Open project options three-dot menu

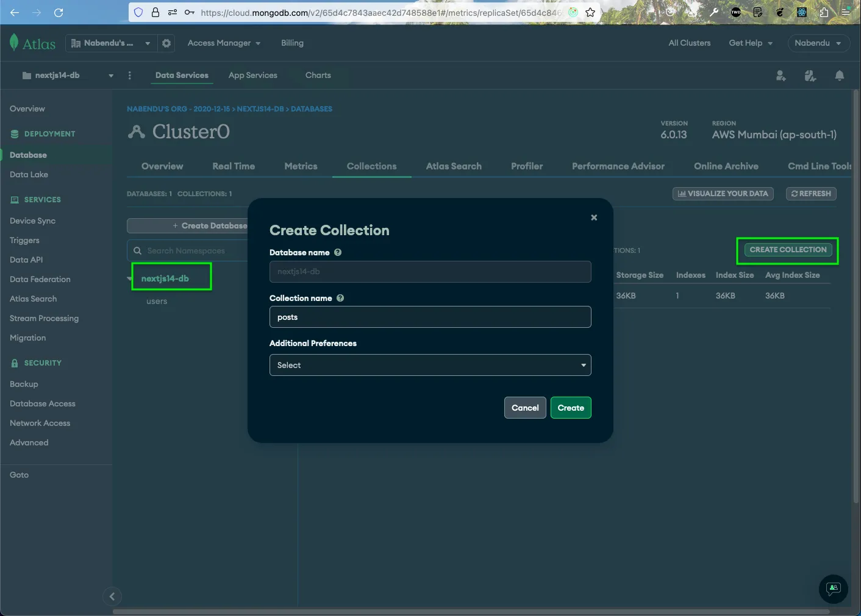[129, 76]
